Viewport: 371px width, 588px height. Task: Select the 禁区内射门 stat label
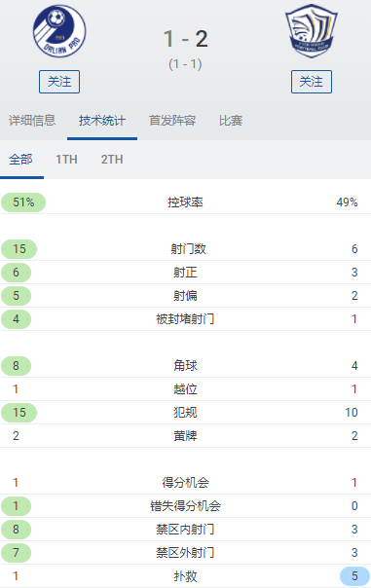(x=185, y=530)
